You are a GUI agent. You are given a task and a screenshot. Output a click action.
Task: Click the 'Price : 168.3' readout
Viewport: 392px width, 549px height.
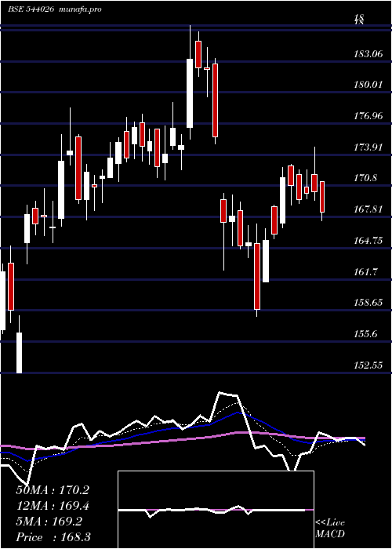53,537
